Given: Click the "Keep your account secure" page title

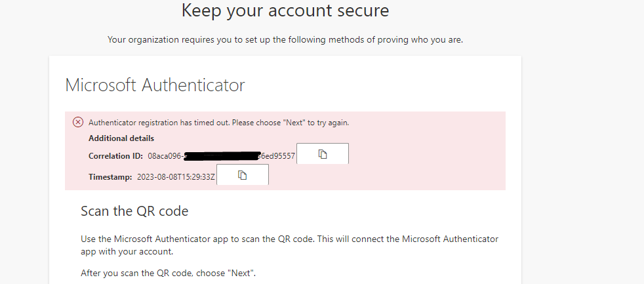Looking at the screenshot, I should click(285, 10).
